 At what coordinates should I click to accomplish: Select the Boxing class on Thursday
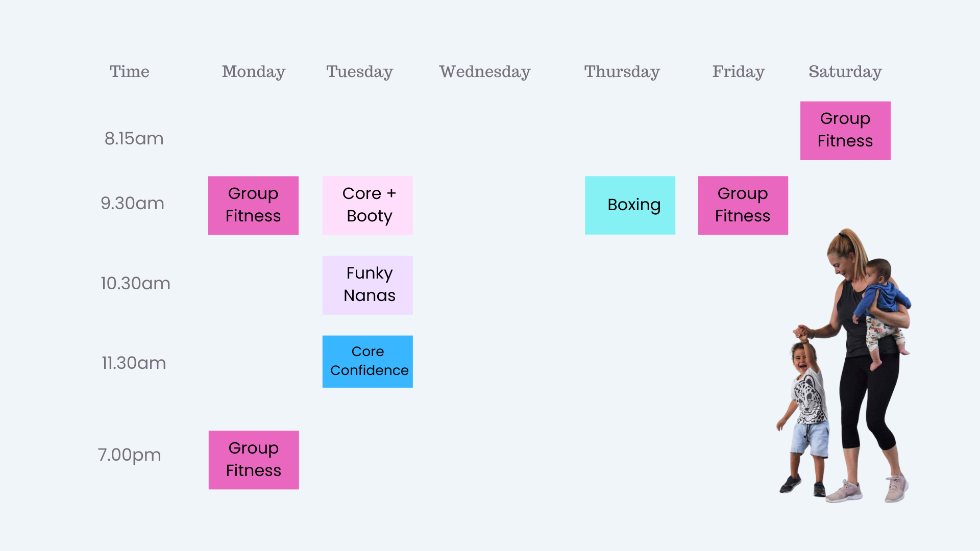[630, 205]
